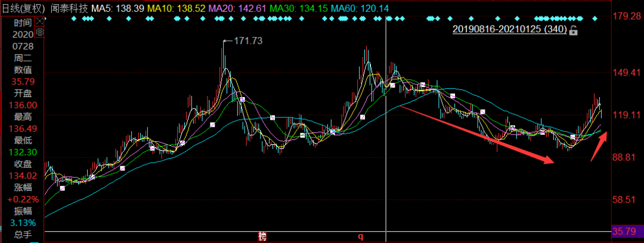Click the 榜 event marker on timeline
Screen dimensions: 644x243
pos(262,236)
